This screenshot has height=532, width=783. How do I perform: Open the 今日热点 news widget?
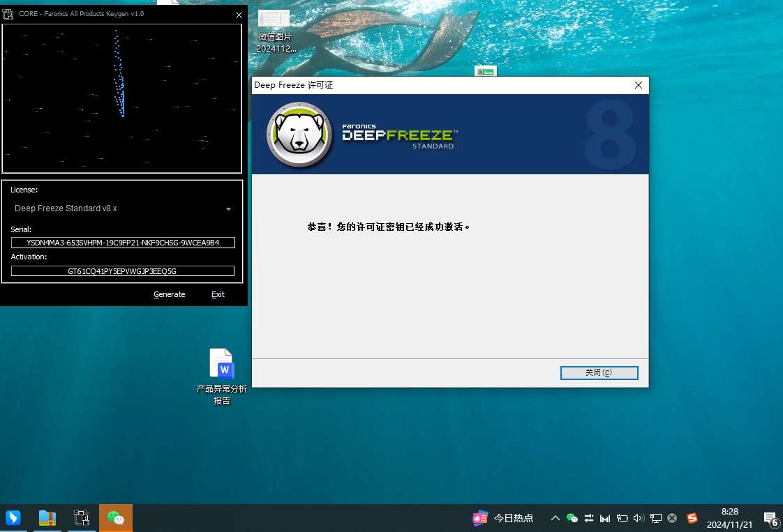tap(503, 518)
